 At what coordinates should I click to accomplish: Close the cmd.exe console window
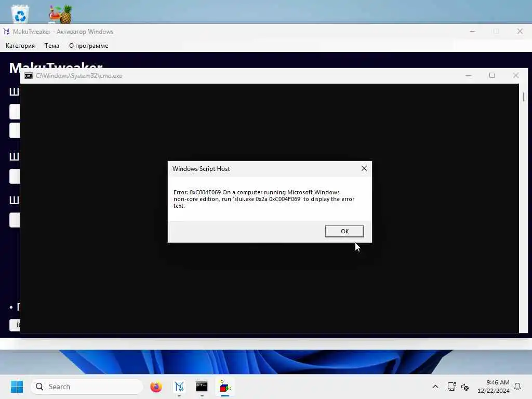click(x=516, y=76)
